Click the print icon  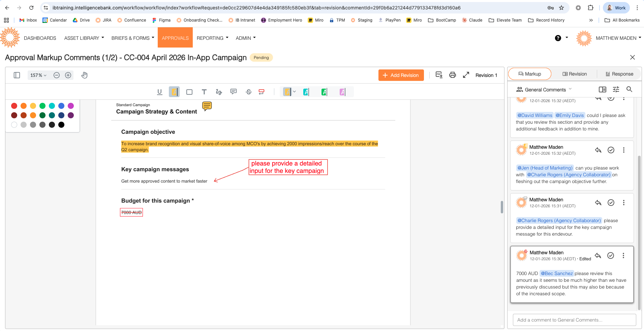click(453, 75)
